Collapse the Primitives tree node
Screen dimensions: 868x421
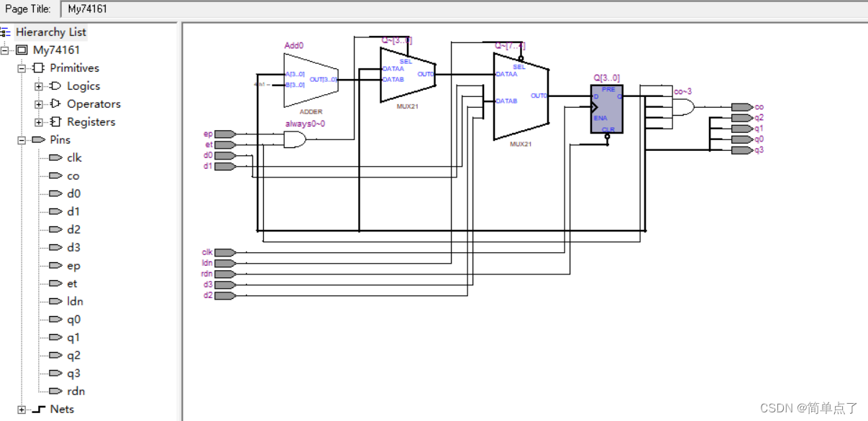pyautogui.click(x=22, y=68)
